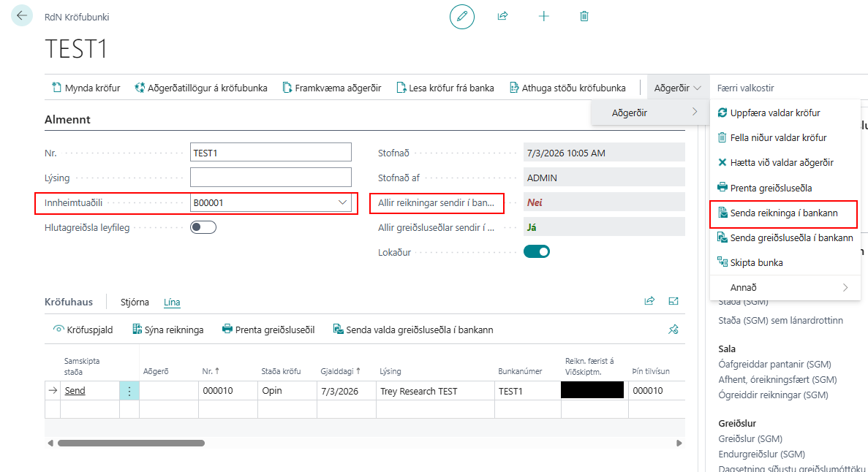Click the Kröfuhaus share icon

649,301
